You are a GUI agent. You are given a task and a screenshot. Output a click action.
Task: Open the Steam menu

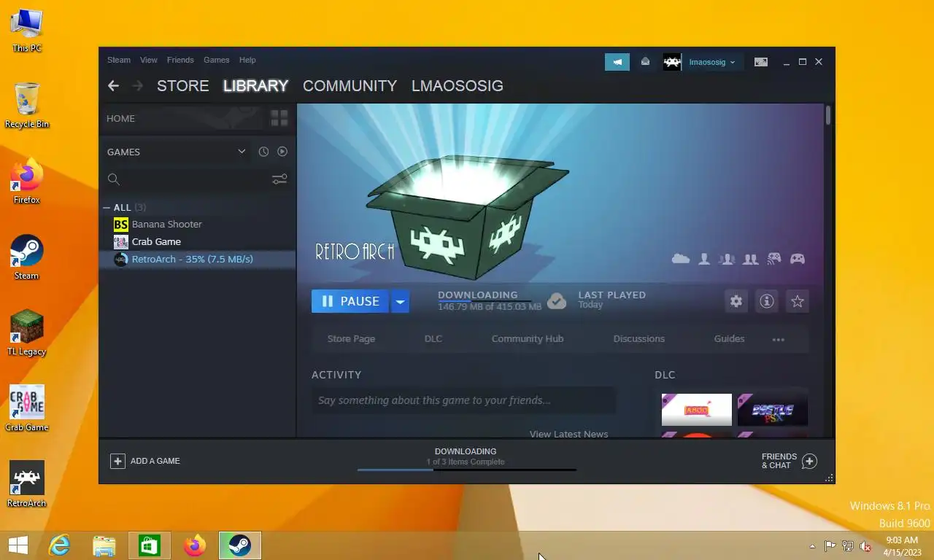point(119,60)
